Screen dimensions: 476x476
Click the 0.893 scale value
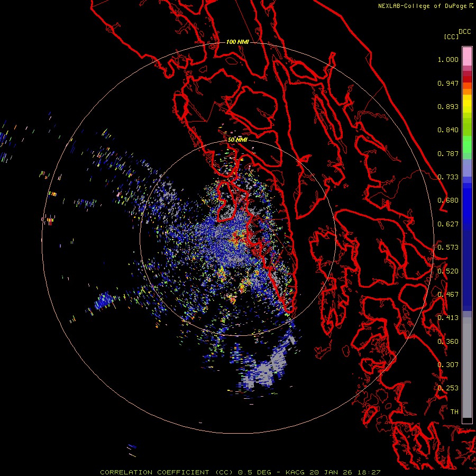(448, 106)
